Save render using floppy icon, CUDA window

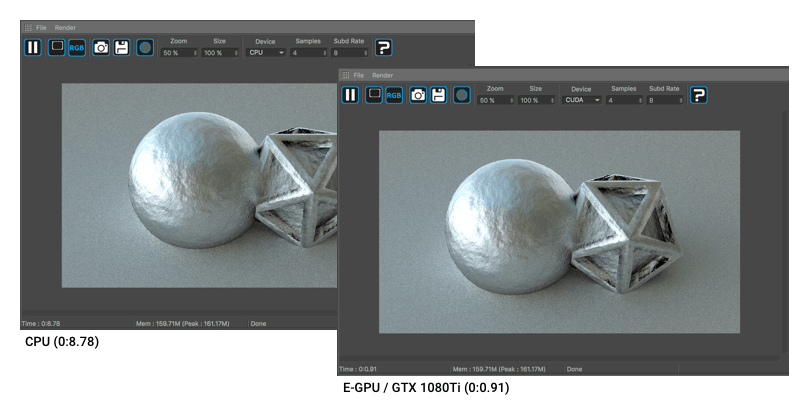439,95
